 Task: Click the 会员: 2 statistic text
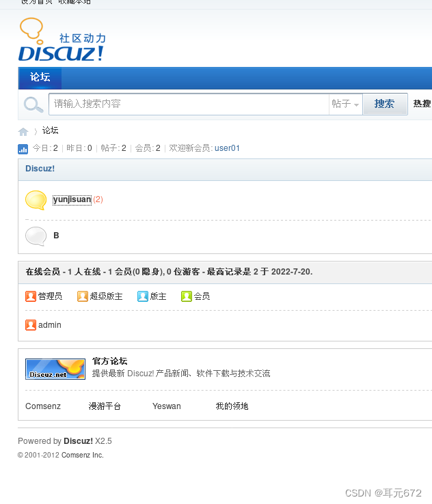[x=148, y=148]
